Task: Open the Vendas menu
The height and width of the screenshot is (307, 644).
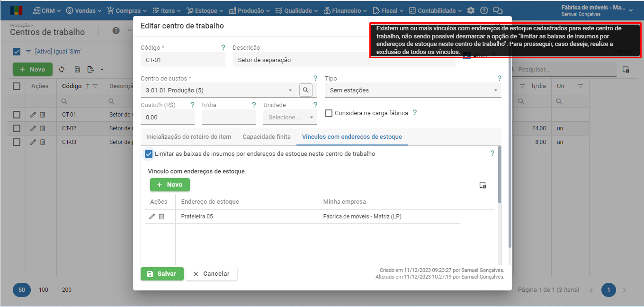Action: tap(84, 10)
